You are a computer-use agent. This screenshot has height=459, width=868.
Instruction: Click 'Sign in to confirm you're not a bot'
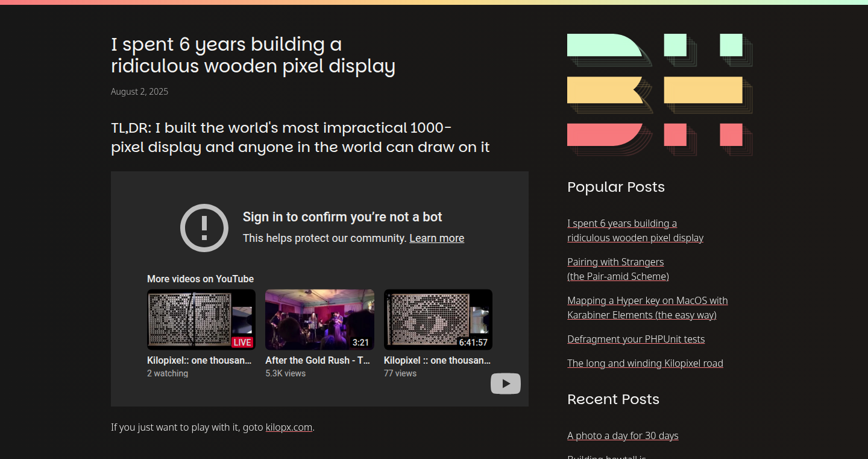tap(342, 217)
